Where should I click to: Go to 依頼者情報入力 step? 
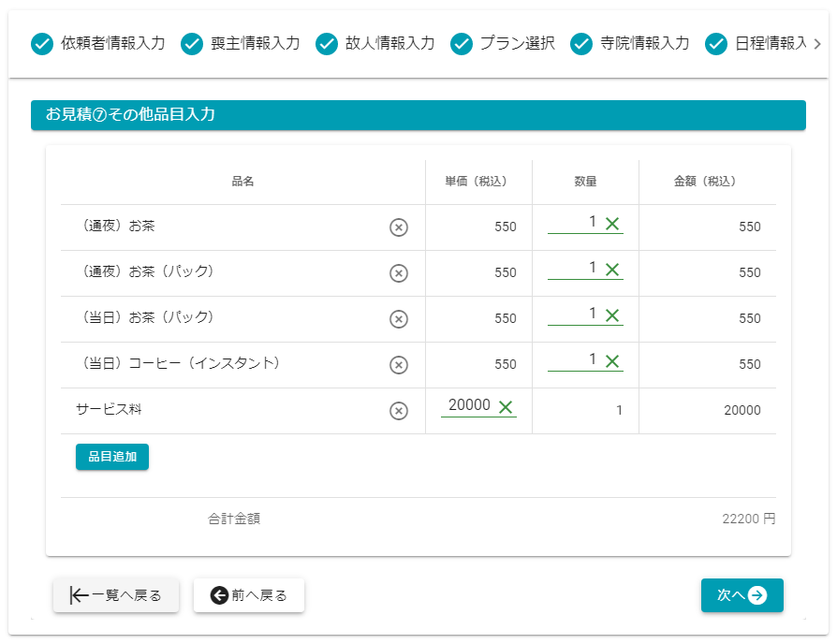(98, 44)
